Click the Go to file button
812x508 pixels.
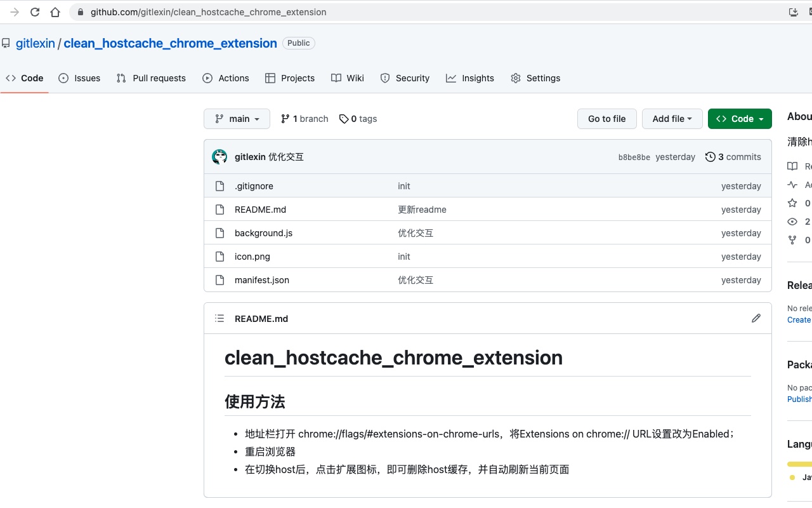pos(606,119)
